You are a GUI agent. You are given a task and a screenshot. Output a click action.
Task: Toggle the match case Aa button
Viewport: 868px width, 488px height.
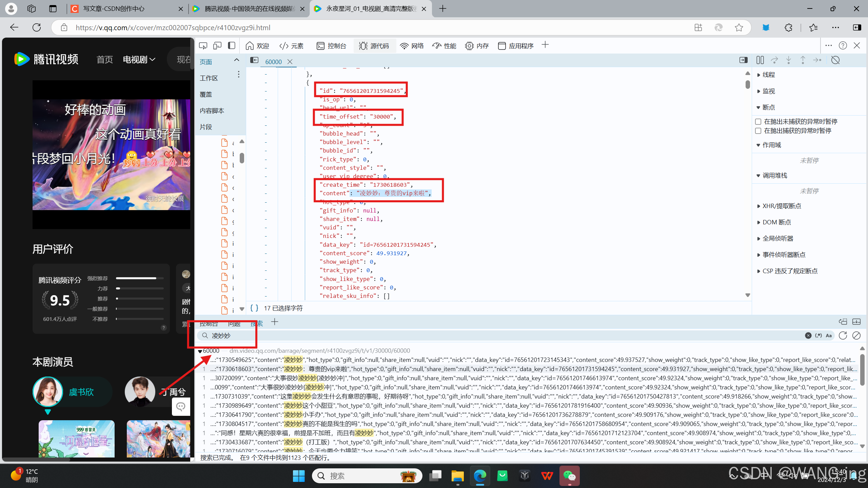[829, 335]
